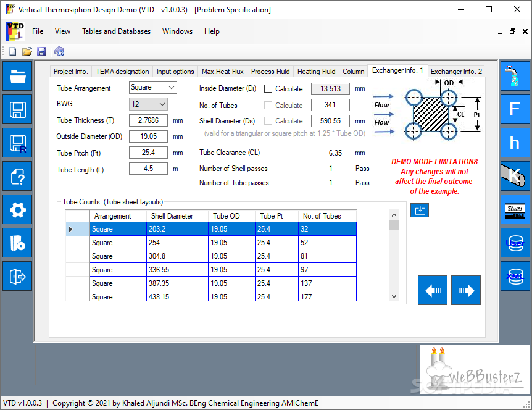Open the BWG dropdown
This screenshot has height=410, width=532.
point(148,104)
